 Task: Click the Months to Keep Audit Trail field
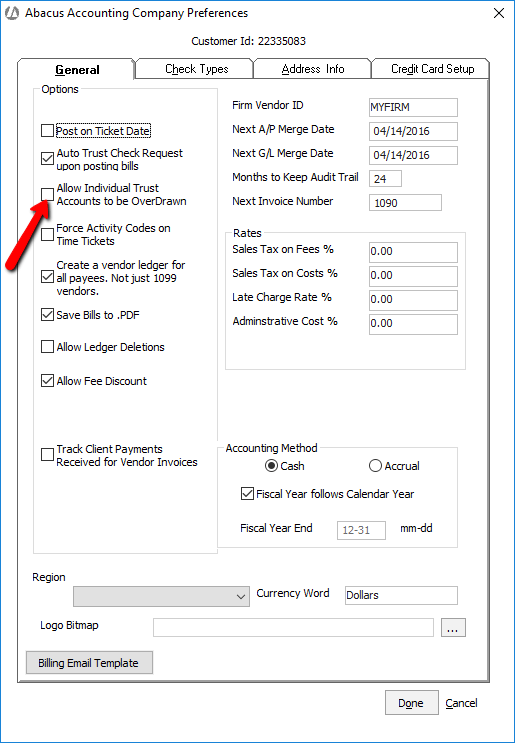click(386, 179)
